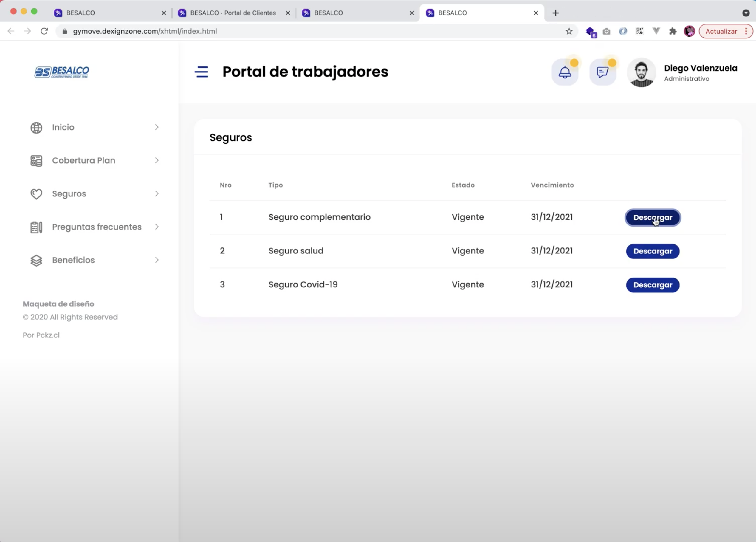Screen dimensions: 756x542
Task: Open browser extensions puzzle icon
Action: [x=672, y=31]
